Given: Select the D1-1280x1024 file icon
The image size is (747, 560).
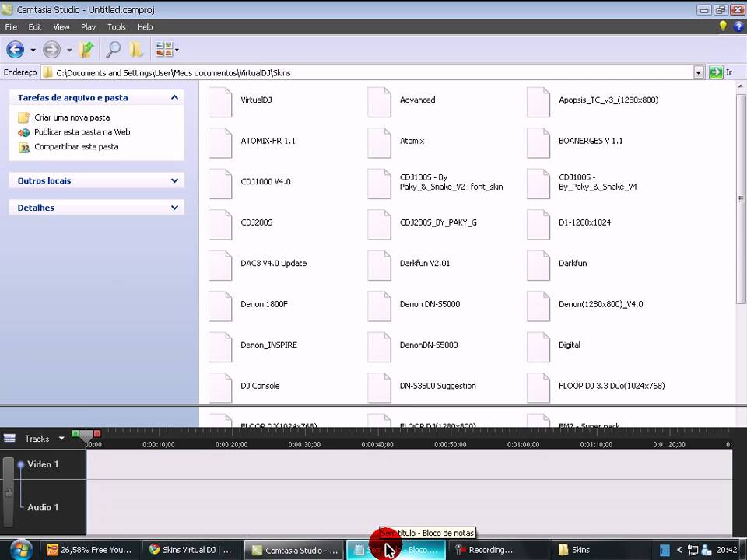Looking at the screenshot, I should point(538,224).
